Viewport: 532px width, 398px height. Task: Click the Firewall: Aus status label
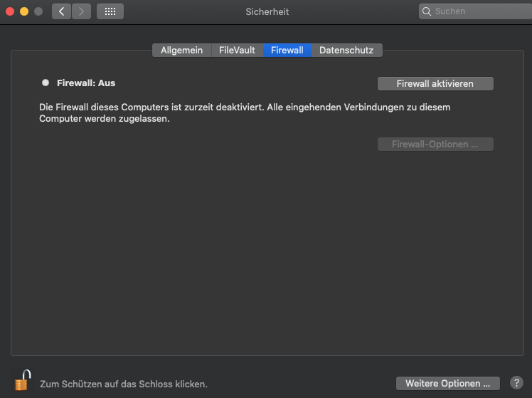tap(86, 83)
